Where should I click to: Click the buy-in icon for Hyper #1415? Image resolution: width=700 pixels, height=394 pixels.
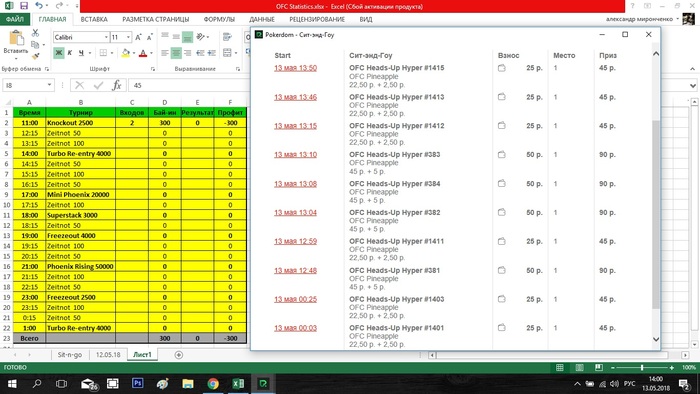tap(502, 68)
